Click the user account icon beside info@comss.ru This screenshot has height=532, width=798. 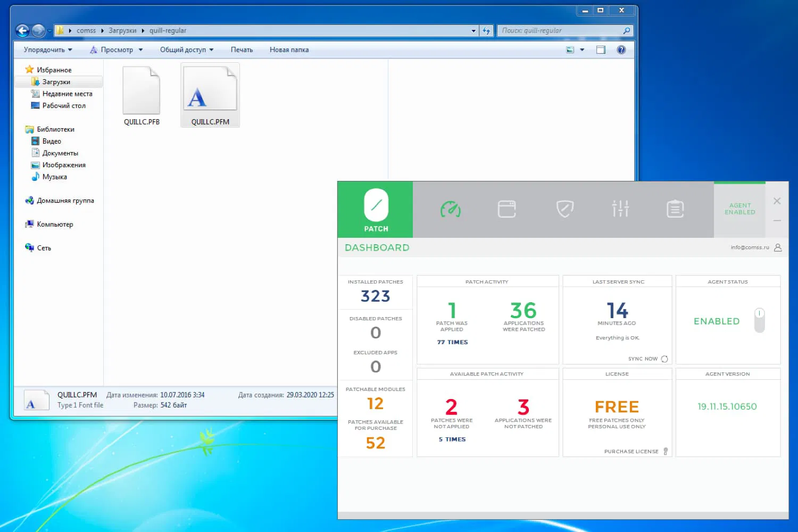pyautogui.click(x=778, y=247)
